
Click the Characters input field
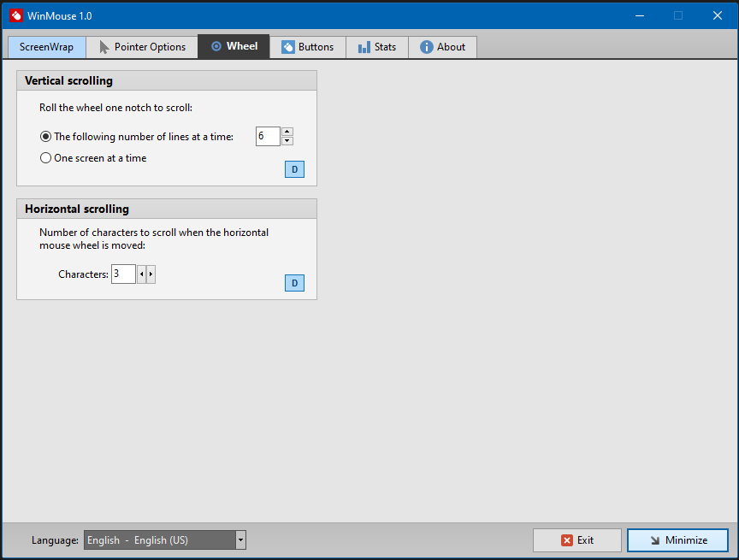pos(123,274)
